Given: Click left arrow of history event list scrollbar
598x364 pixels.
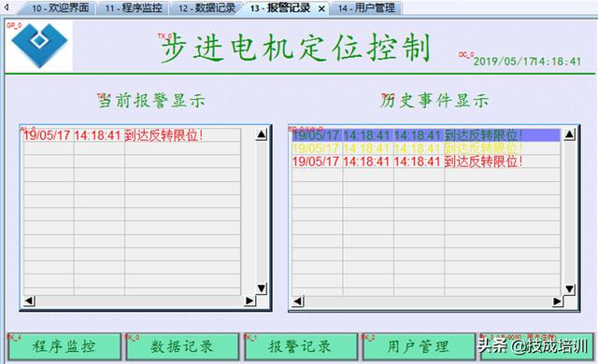Looking at the screenshot, I should (x=298, y=301).
